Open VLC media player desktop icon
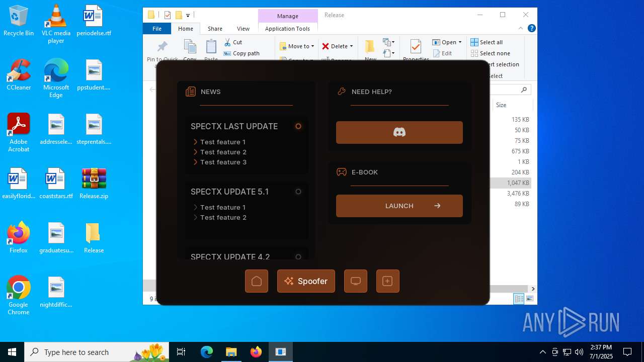Screen dimensions: 644x362 [56, 24]
